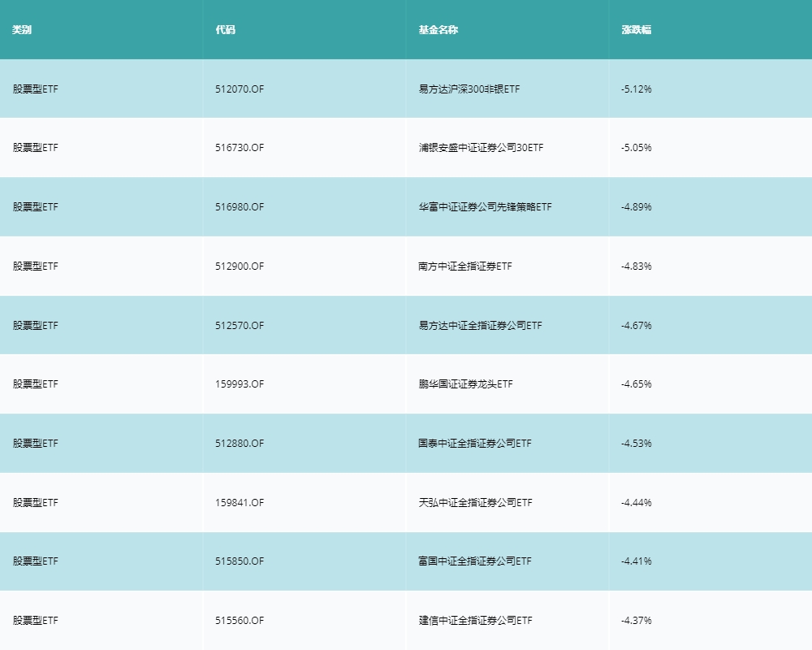
Task: Select fund name 建信中证全指证券公司ETF
Action: click(475, 621)
